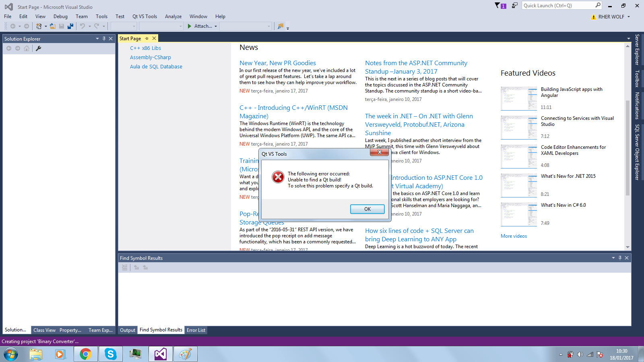Switch to the Output tab
Image resolution: width=644 pixels, height=362 pixels.
coord(128,330)
